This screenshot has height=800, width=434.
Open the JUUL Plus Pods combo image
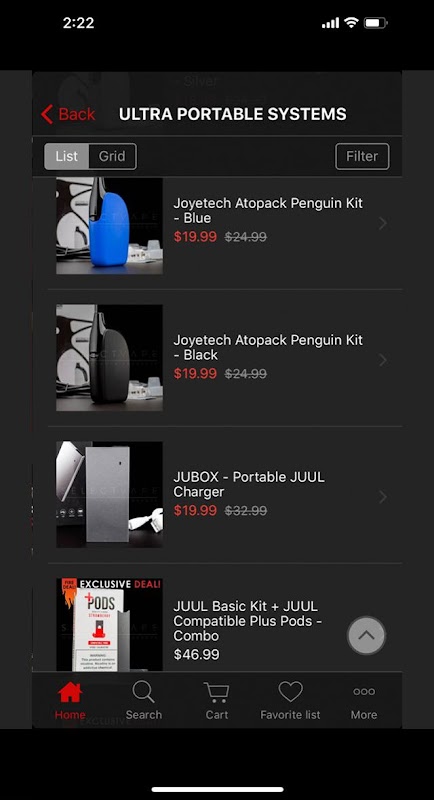(x=110, y=624)
